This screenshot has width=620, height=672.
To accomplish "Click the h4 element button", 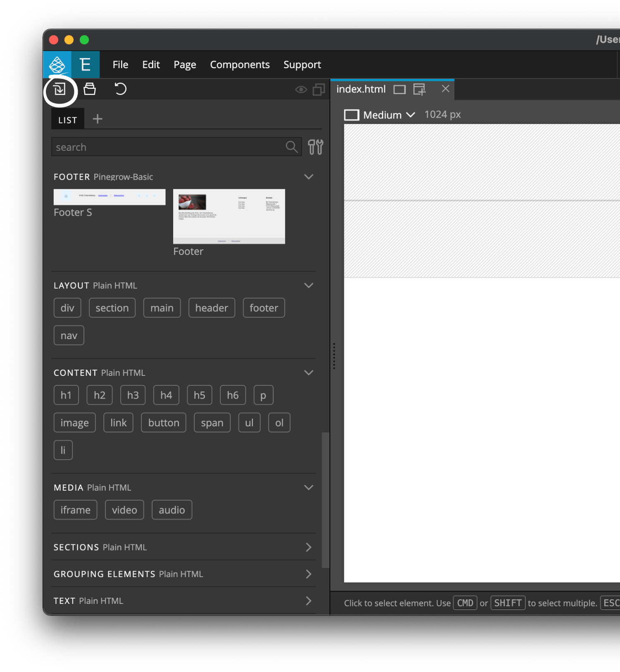I will (x=166, y=395).
